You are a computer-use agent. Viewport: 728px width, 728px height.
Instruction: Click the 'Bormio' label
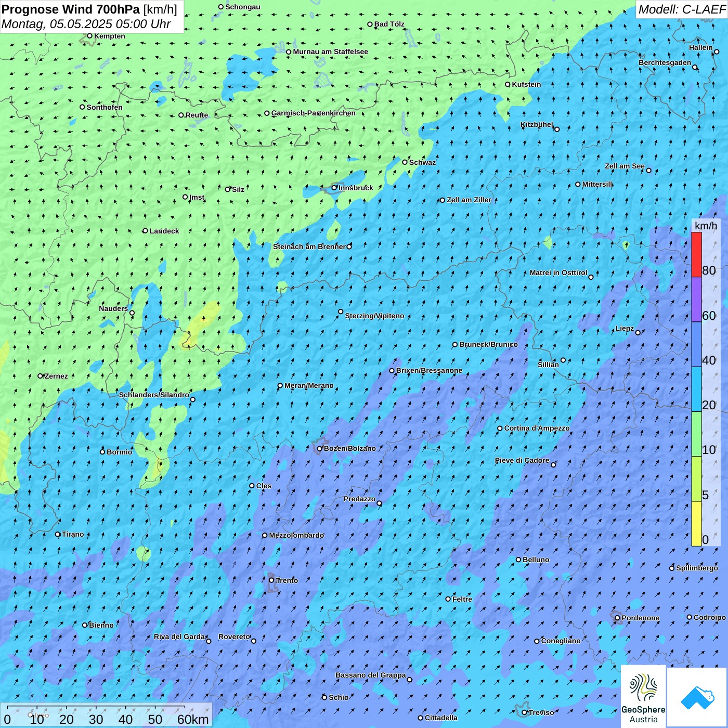pyautogui.click(x=119, y=452)
